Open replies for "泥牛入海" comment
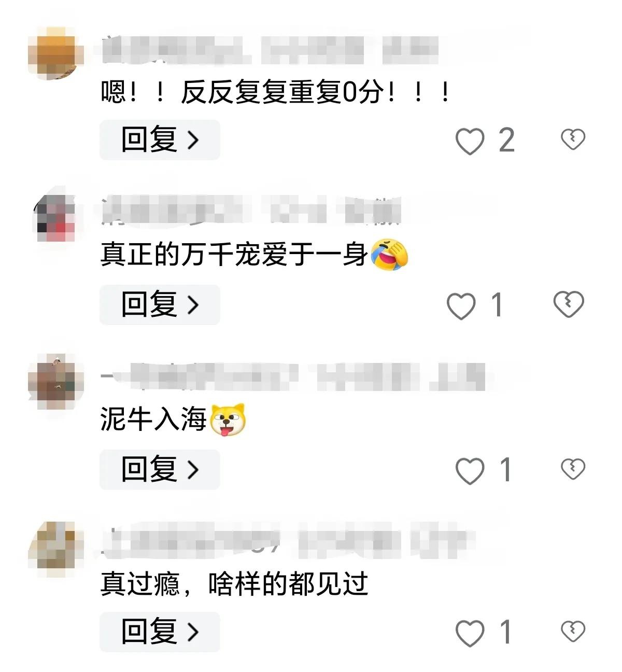 click(x=160, y=470)
